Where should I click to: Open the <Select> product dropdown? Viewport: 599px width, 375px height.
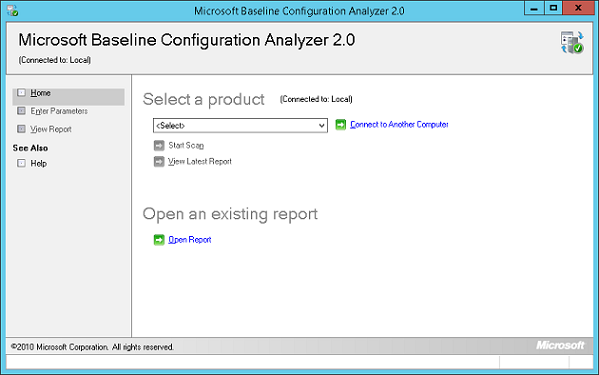pyautogui.click(x=240, y=125)
